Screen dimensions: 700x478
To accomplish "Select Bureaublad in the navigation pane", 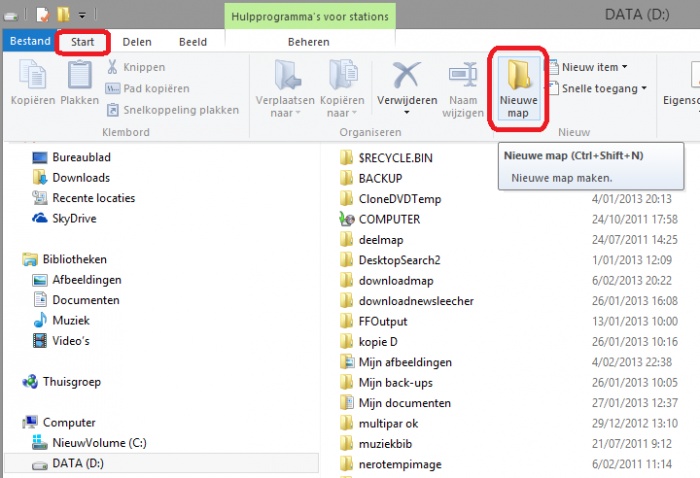I will point(71,157).
